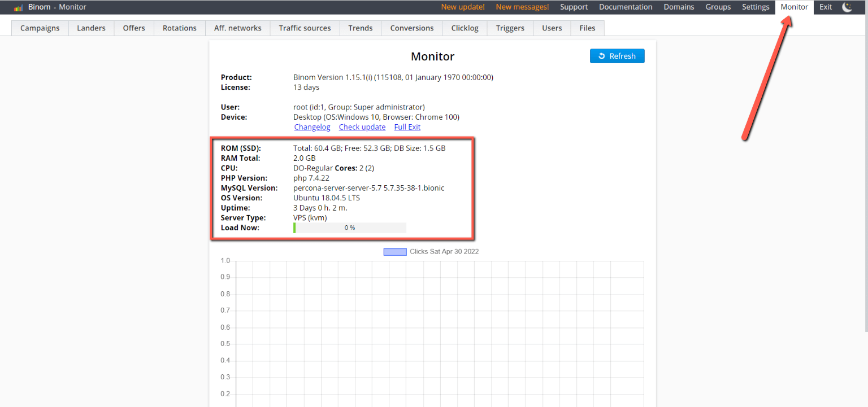Open the Aff. networks tab
The image size is (868, 407).
click(x=238, y=28)
